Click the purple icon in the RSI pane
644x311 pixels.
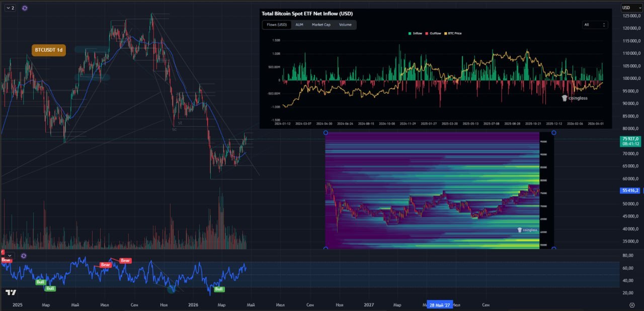pos(24,256)
